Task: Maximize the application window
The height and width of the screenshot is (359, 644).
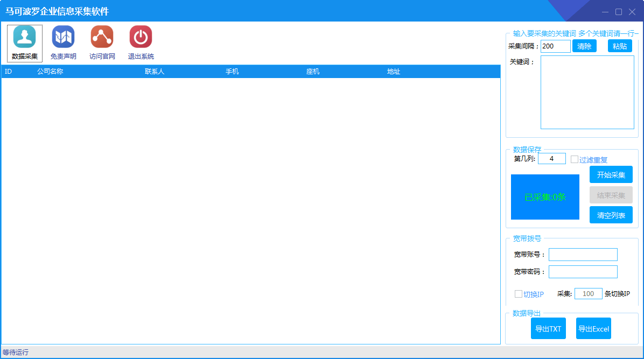Action: pos(619,12)
